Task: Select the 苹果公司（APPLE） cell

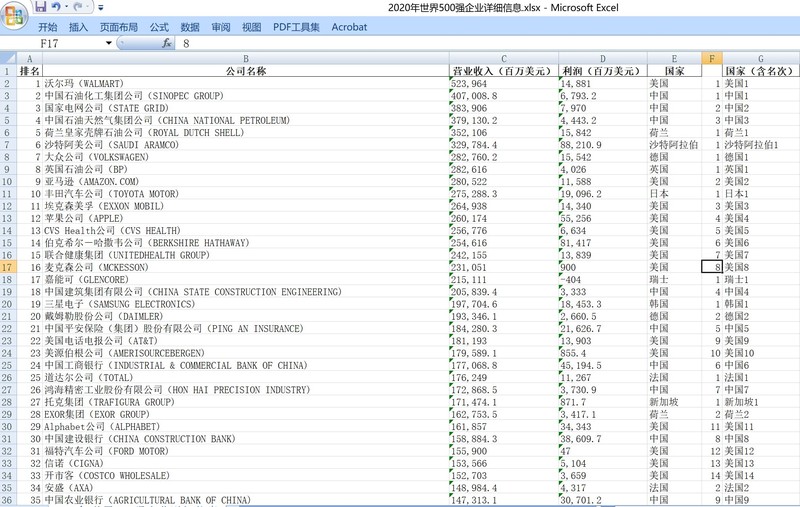Action: click(x=245, y=218)
